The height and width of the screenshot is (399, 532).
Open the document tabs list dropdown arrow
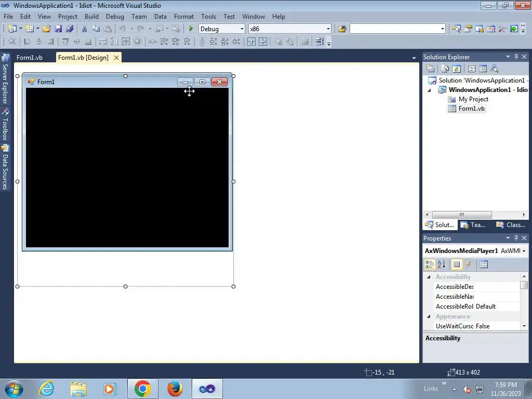[x=414, y=58]
